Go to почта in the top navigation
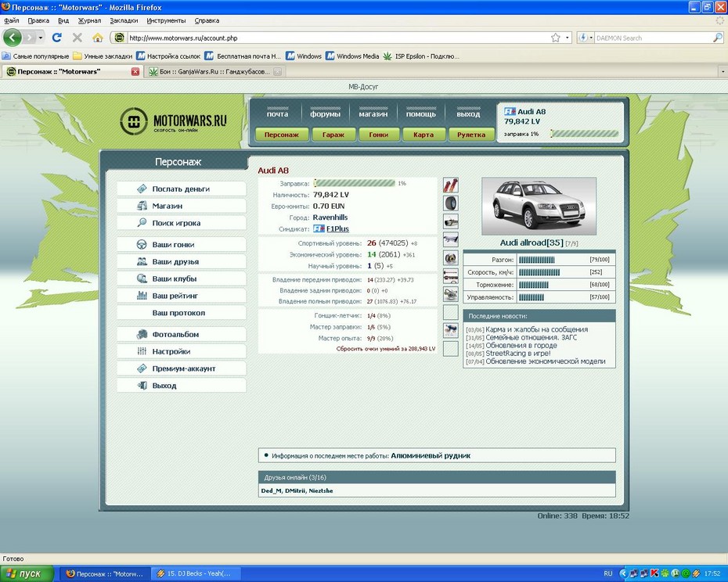Image resolution: width=728 pixels, height=582 pixels. point(277,113)
